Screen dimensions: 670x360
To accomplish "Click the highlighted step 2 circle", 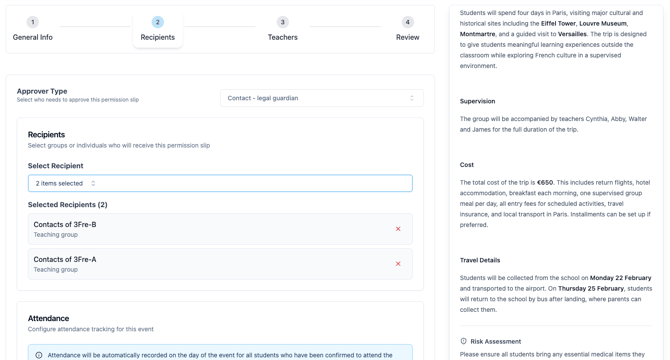I will coord(158,22).
